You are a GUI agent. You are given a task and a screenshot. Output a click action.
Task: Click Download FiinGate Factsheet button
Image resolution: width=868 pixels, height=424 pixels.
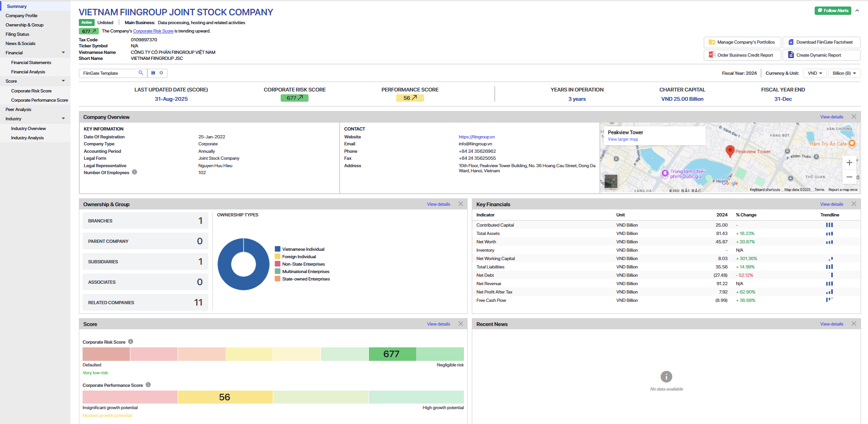(x=821, y=42)
